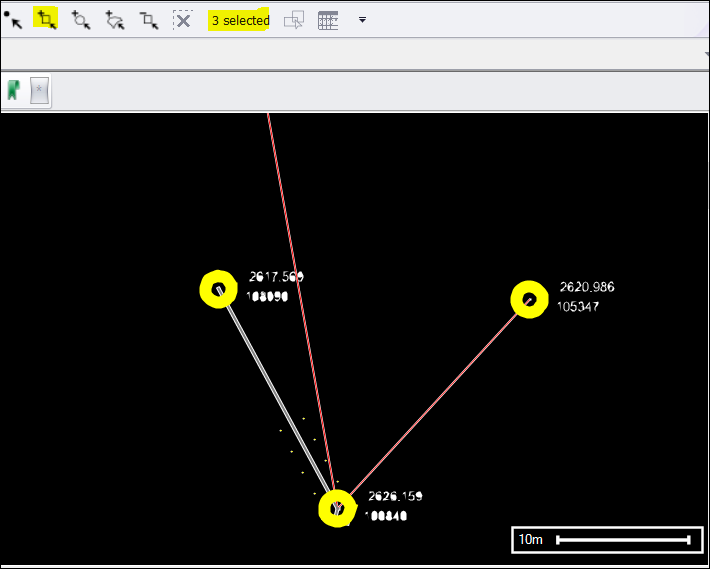Open the attribute table grid icon
The width and height of the screenshot is (710, 569).
[328, 20]
